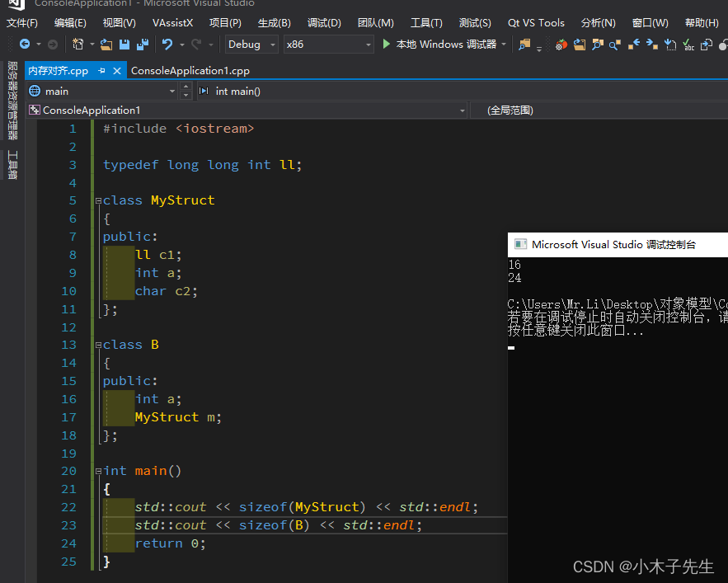This screenshot has width=728, height=583.
Task: Open the Undo history dropdown arrow
Action: coord(182,45)
